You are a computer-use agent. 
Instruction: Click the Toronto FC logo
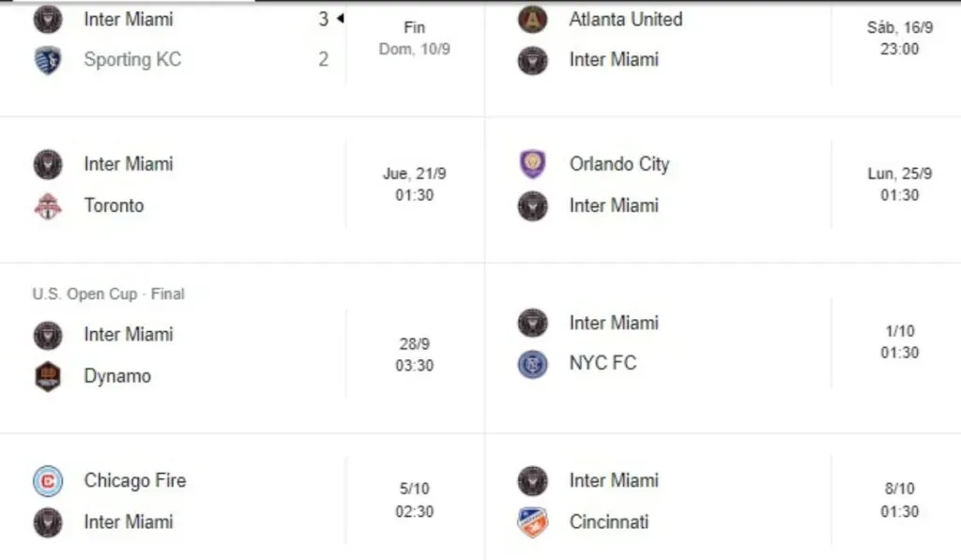point(47,205)
